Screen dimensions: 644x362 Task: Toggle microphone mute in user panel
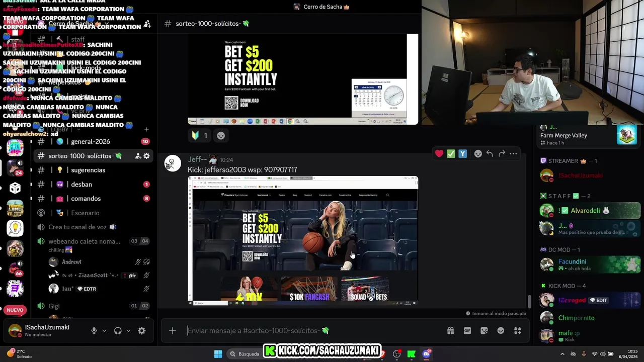tap(94, 330)
